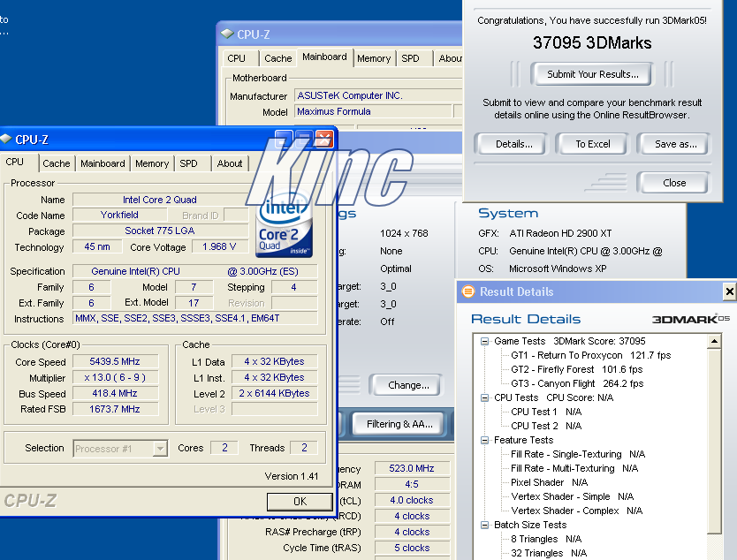Click the To Excel button

593,144
